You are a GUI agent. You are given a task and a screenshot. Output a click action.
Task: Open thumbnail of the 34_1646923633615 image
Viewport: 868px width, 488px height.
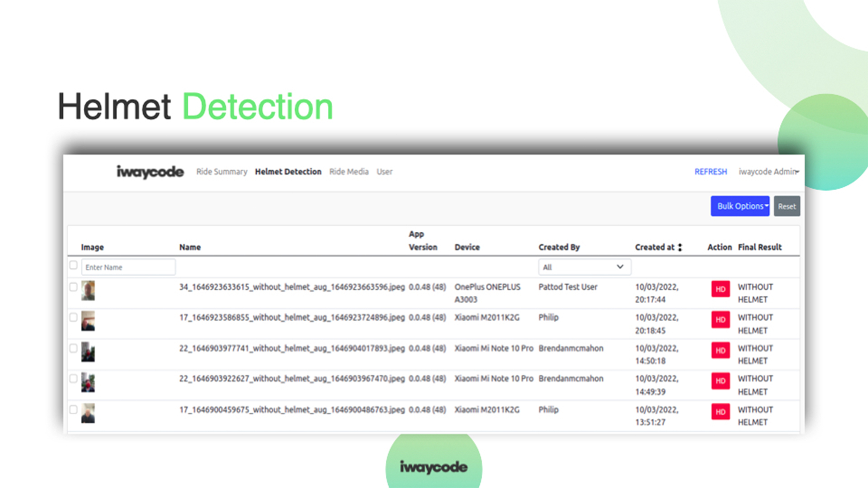88,291
